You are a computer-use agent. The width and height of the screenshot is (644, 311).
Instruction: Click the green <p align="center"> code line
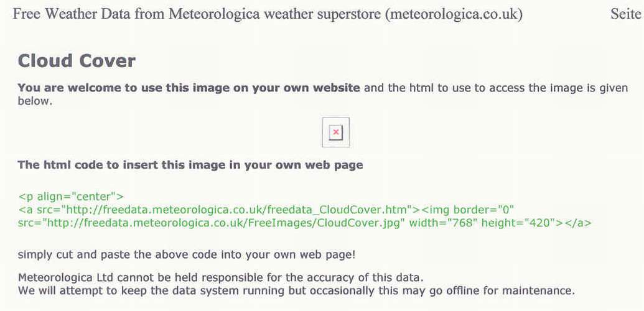(x=71, y=197)
